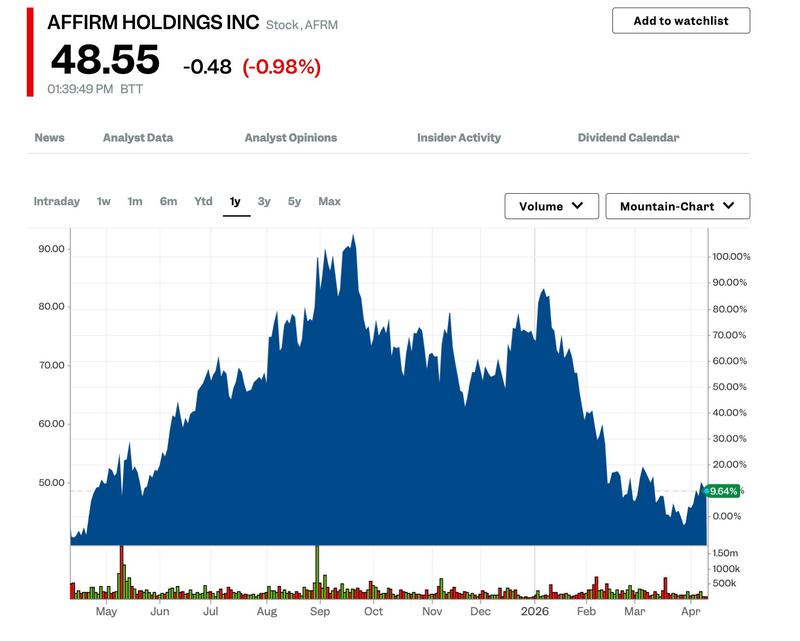Open the Dividend Calendar tab

point(628,138)
